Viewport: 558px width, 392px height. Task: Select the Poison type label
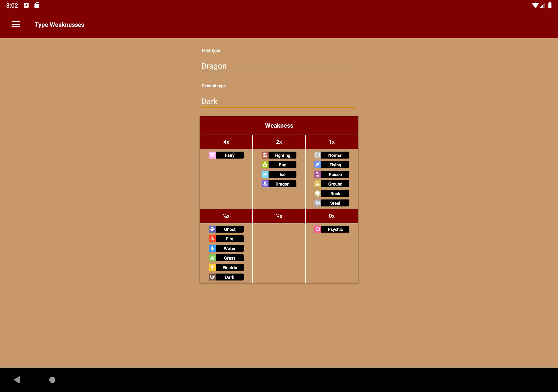(x=335, y=174)
